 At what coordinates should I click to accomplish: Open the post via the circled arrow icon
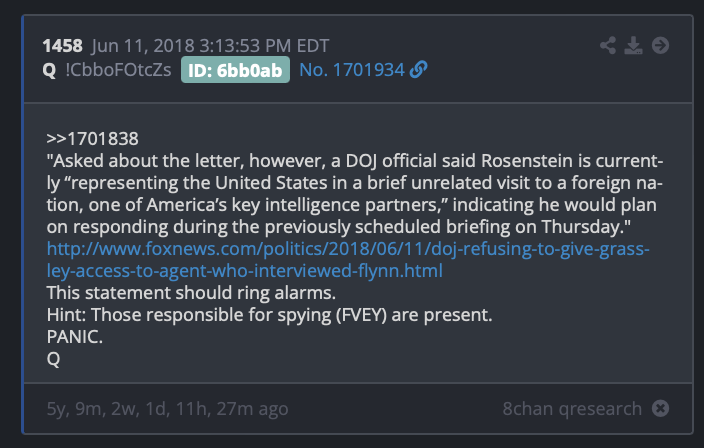660,45
